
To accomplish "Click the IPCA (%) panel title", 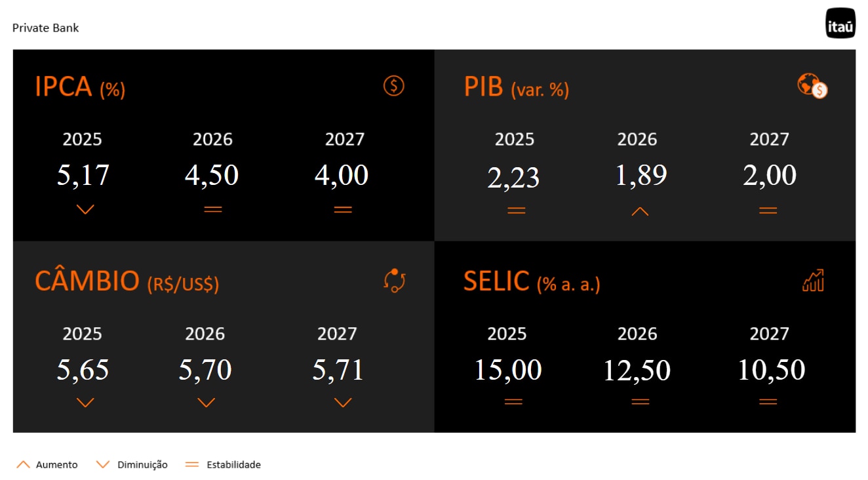I will coord(80,87).
